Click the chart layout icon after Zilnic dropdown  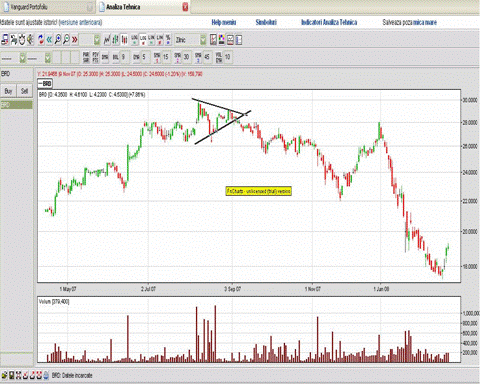[x=213, y=40]
